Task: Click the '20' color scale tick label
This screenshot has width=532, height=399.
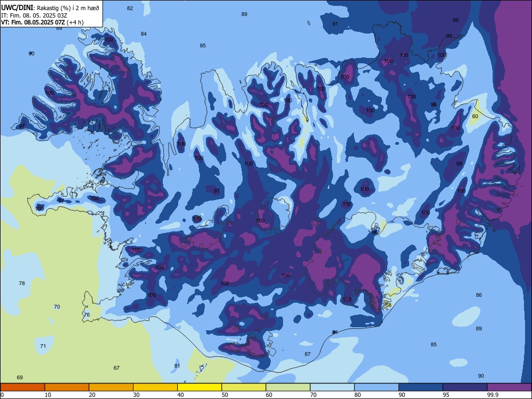Action: 92,395
